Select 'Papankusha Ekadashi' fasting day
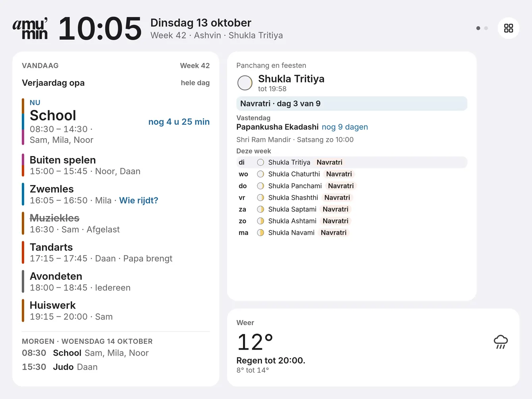Viewport: 532px width, 399px height. pyautogui.click(x=278, y=127)
